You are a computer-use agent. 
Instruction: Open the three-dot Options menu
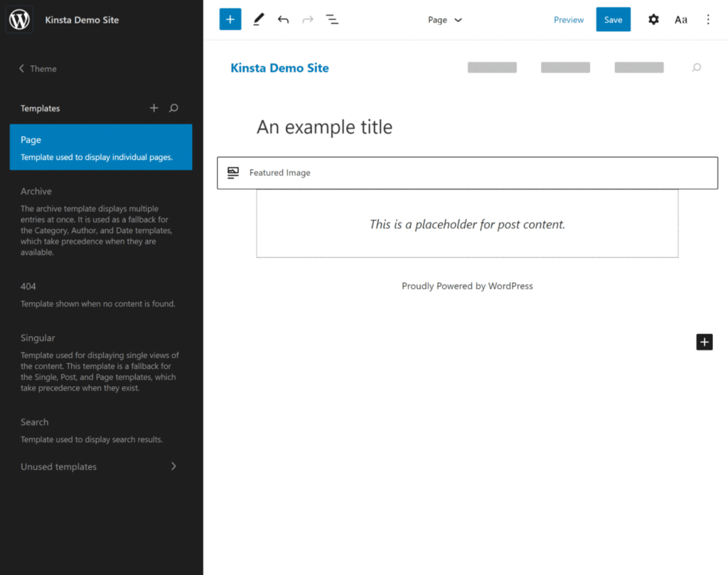click(707, 20)
